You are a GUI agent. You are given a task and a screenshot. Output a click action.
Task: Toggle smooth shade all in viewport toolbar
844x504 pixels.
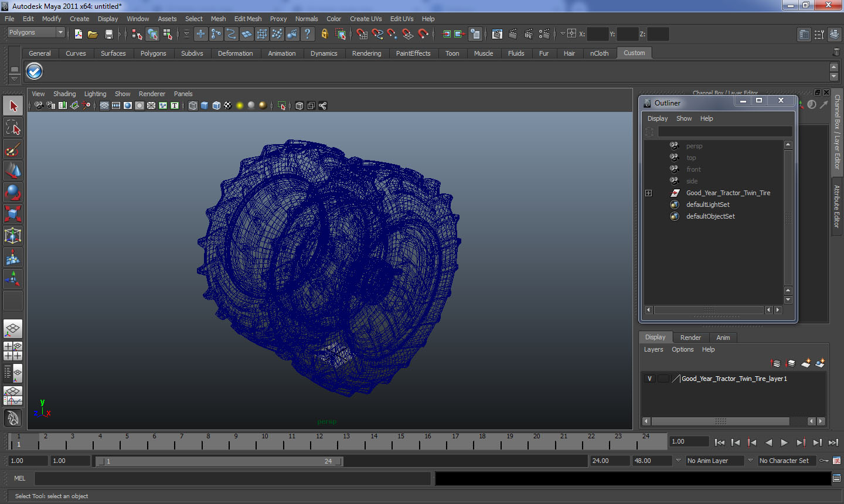(x=205, y=105)
